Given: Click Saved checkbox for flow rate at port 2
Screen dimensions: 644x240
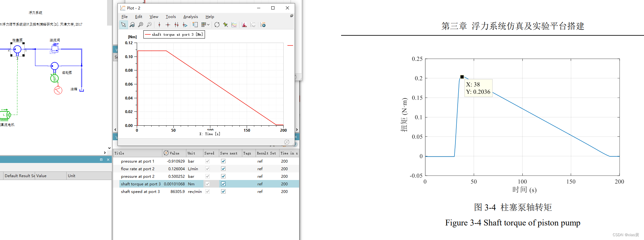Looking at the screenshot, I should coord(208,169).
